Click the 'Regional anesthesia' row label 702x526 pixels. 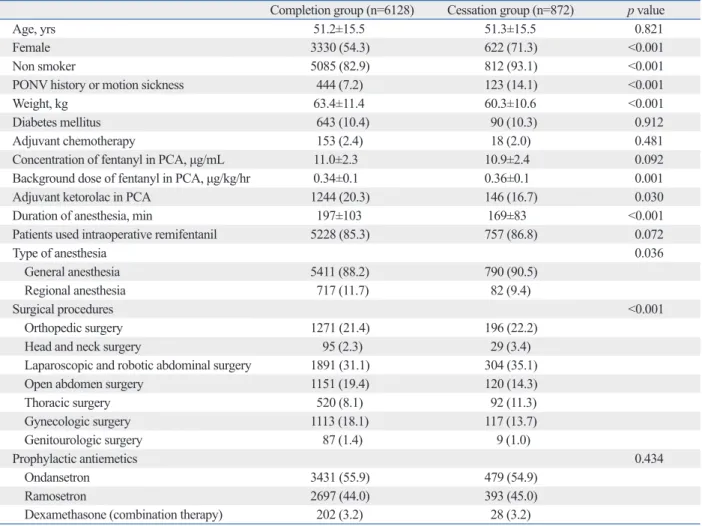tap(75, 291)
